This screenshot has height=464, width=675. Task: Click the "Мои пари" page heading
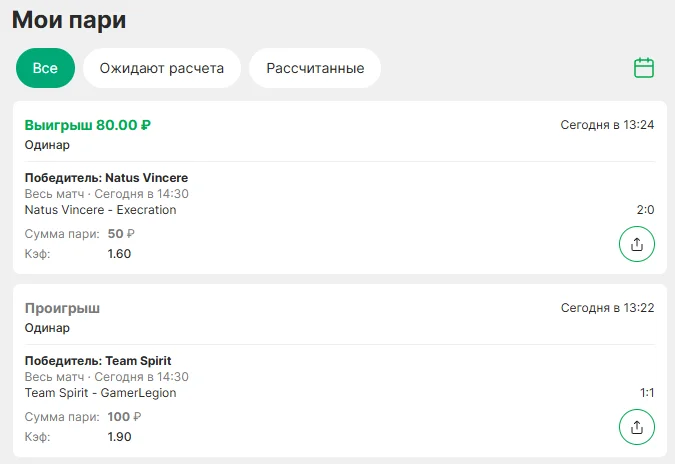(69, 20)
